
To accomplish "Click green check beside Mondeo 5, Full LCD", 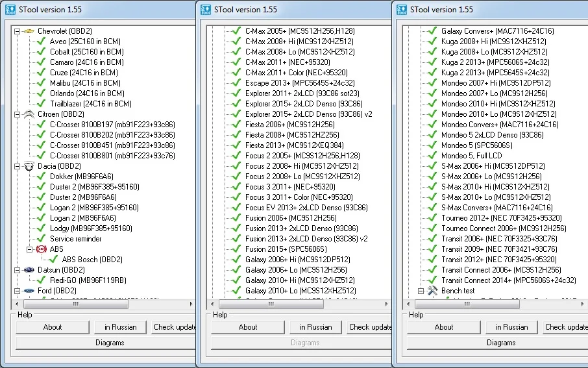I will (x=432, y=156).
